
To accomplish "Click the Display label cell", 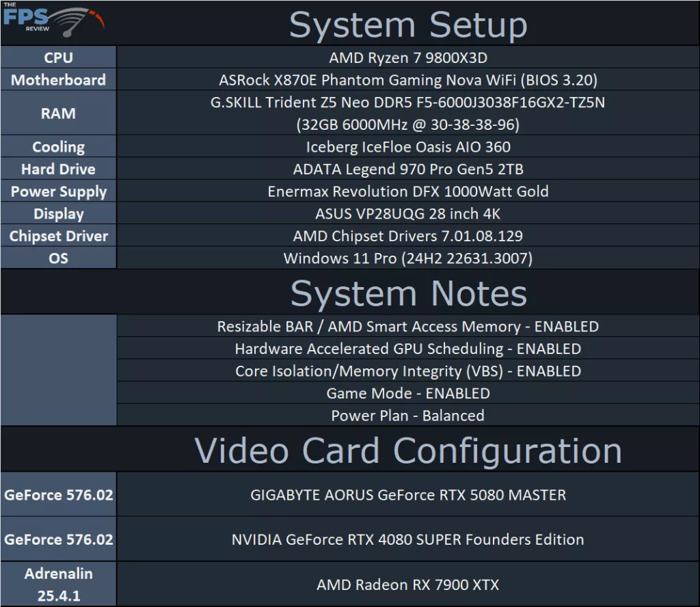I will (59, 213).
